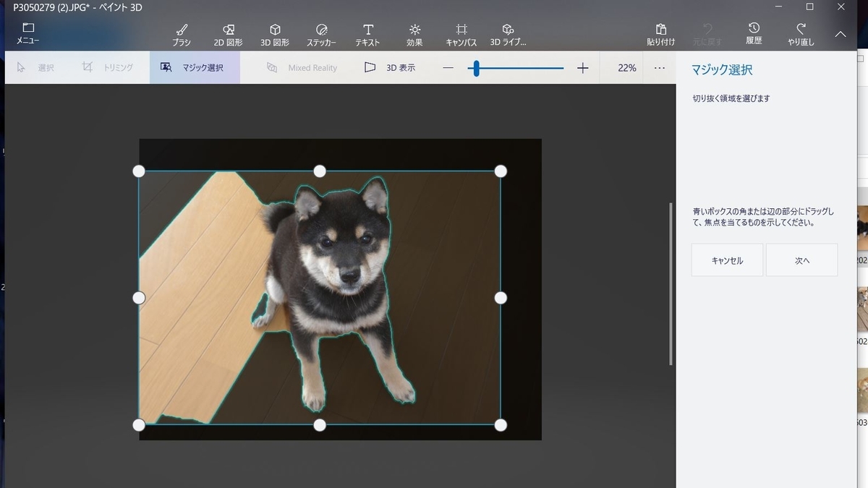Click the top-center selection box handle
Viewport: 868px width, 488px height.
pos(320,171)
